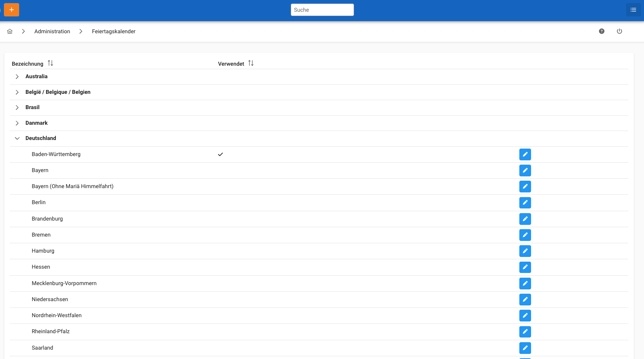The height and width of the screenshot is (359, 644).
Task: Edit the Nordrhein-Westfalen calendar entry
Action: [x=525, y=316]
